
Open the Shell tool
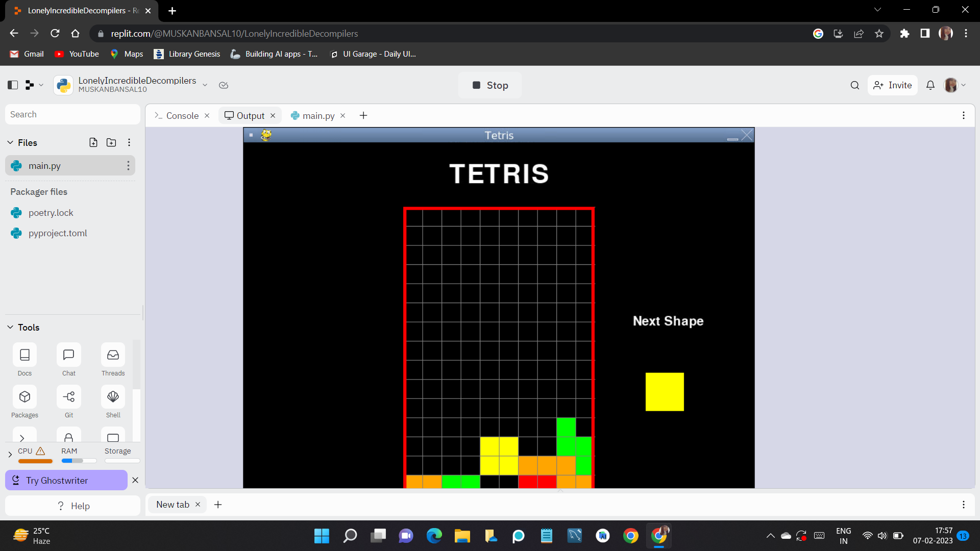coord(113,402)
